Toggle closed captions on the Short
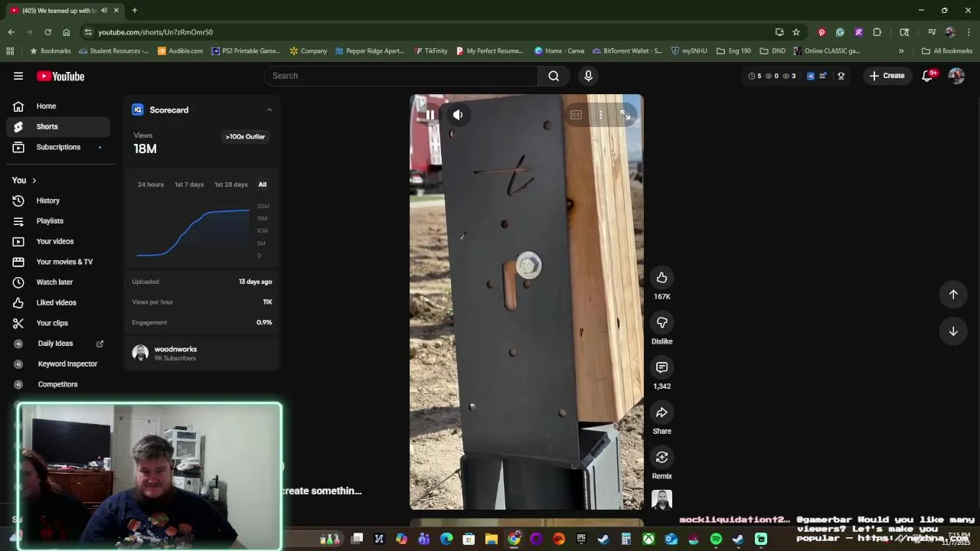The image size is (980, 551). coord(576,115)
